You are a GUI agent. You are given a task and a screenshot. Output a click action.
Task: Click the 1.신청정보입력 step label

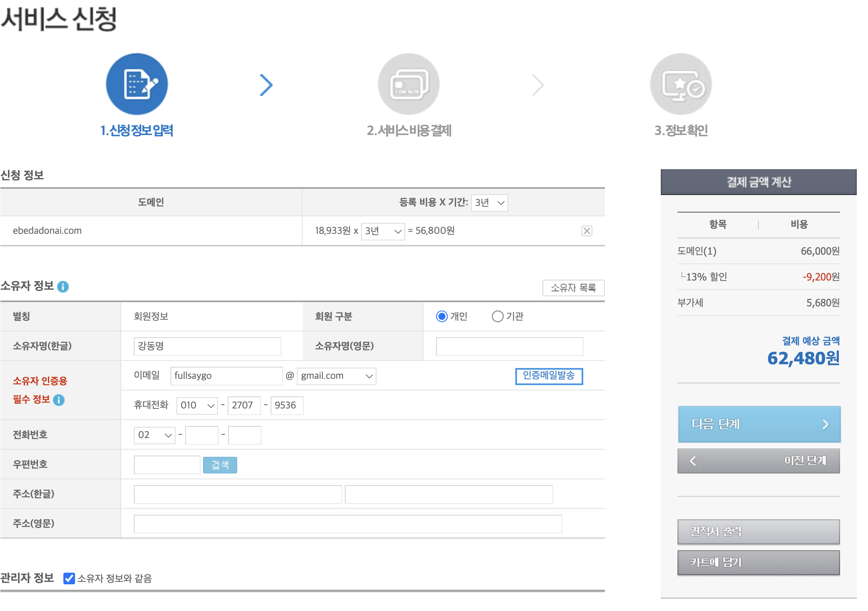(x=137, y=130)
